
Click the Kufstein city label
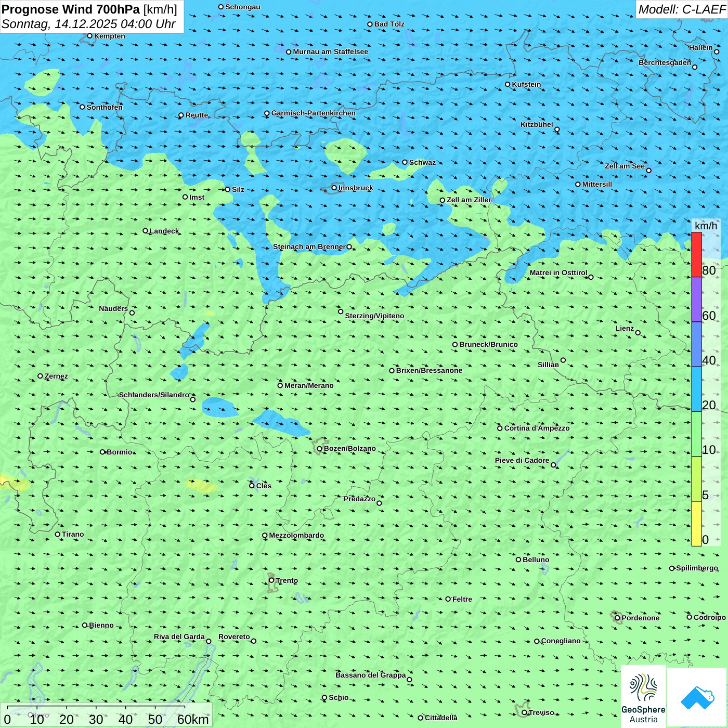pos(526,84)
